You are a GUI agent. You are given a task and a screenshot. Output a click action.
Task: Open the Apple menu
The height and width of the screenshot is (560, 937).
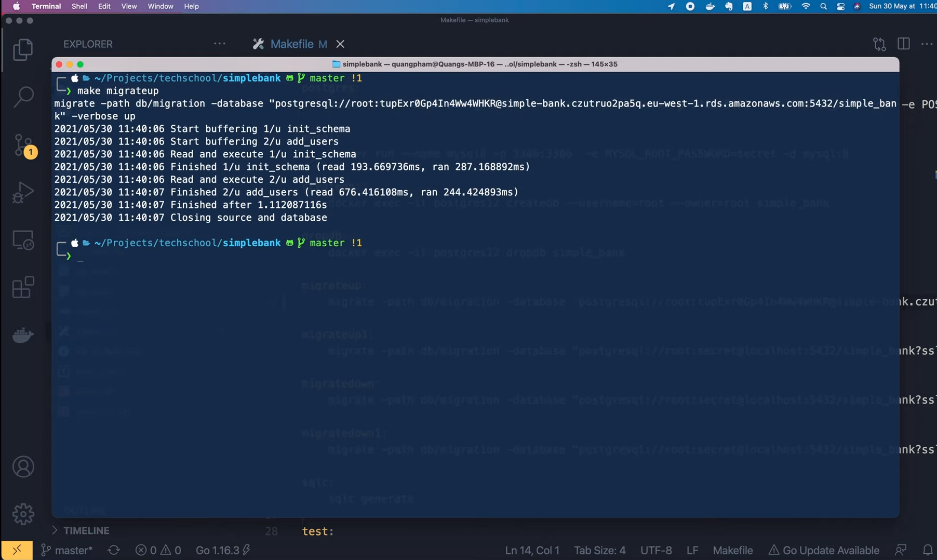tap(16, 6)
